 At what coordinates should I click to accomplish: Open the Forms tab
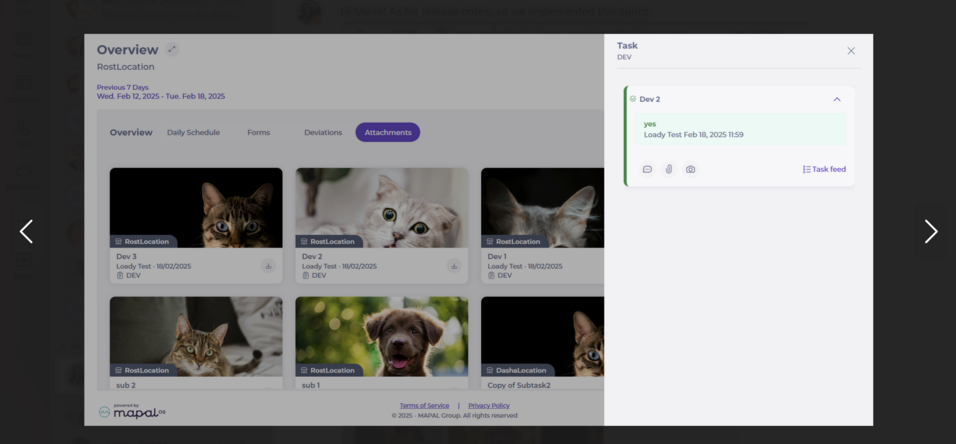click(259, 133)
